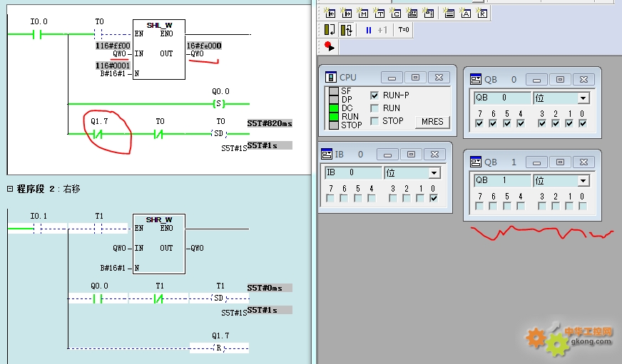This screenshot has height=364, width=622.
Task: Toggle bit 7 in the IB 0 window
Action: pos(330,198)
